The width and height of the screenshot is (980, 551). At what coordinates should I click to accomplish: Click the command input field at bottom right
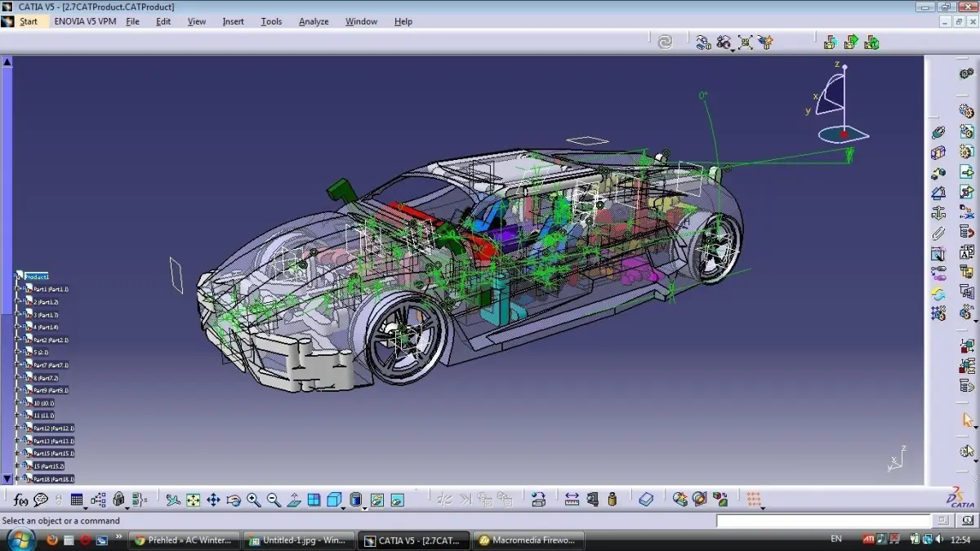(823, 521)
